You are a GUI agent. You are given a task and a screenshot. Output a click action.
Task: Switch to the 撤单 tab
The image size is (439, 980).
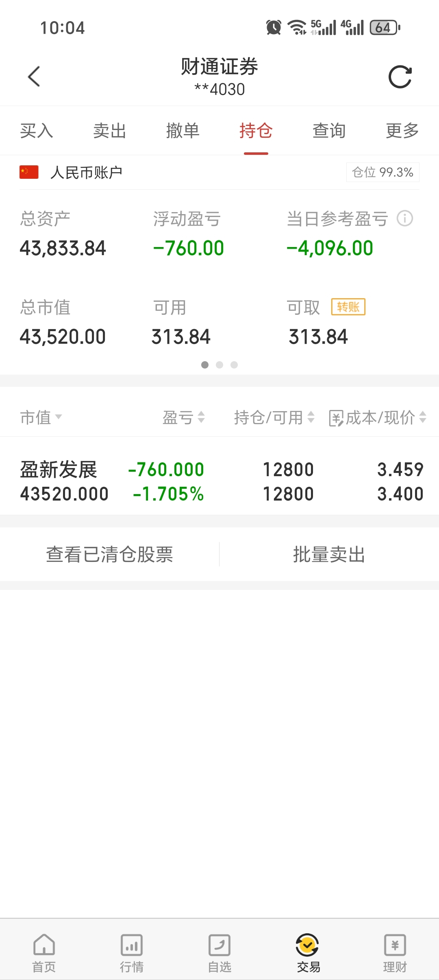coord(183,131)
